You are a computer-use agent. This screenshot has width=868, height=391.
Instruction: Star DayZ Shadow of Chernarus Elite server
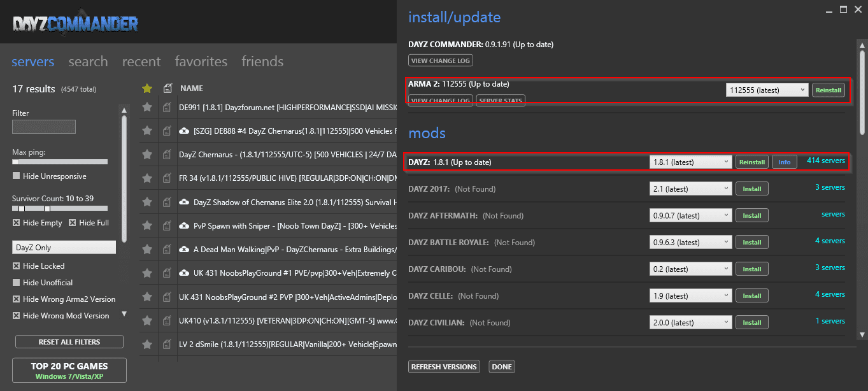click(147, 202)
